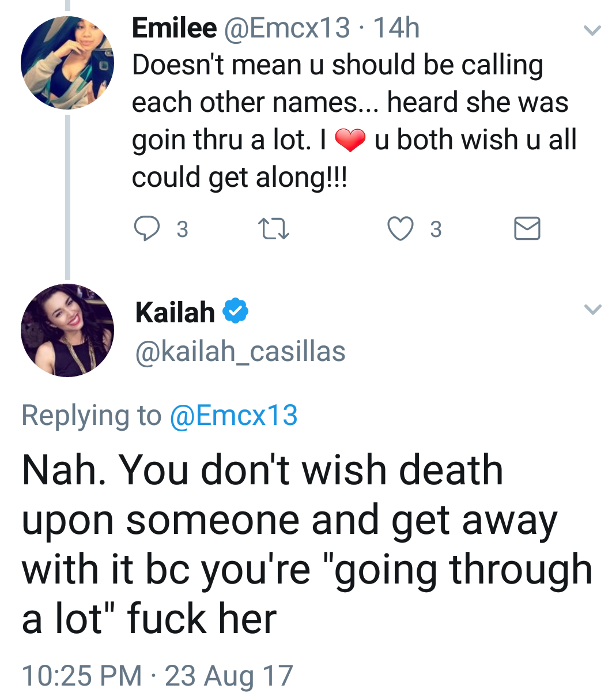612x700 pixels.
Task: Like Emilee's tweet with the heart icon
Action: click(x=400, y=229)
